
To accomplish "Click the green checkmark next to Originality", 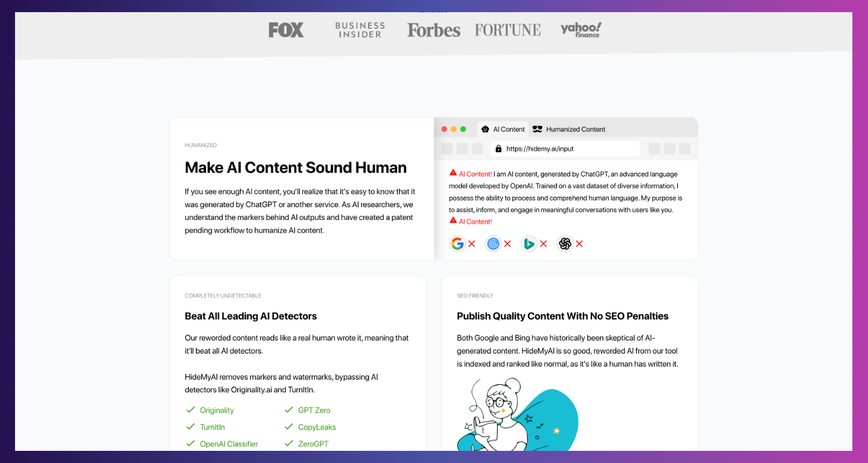I will [190, 410].
